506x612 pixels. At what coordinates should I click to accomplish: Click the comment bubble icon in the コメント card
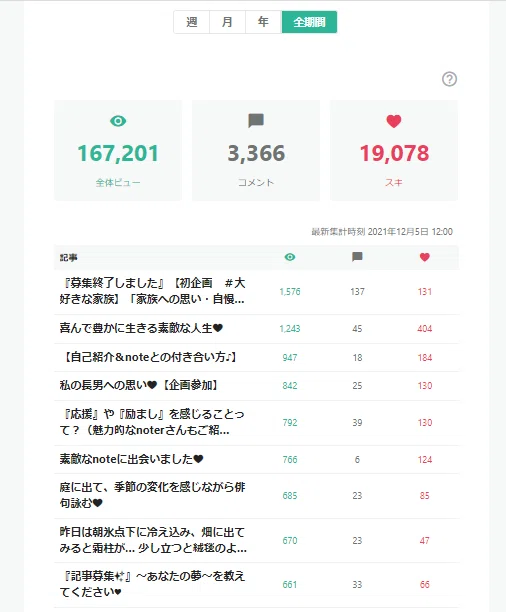point(256,121)
